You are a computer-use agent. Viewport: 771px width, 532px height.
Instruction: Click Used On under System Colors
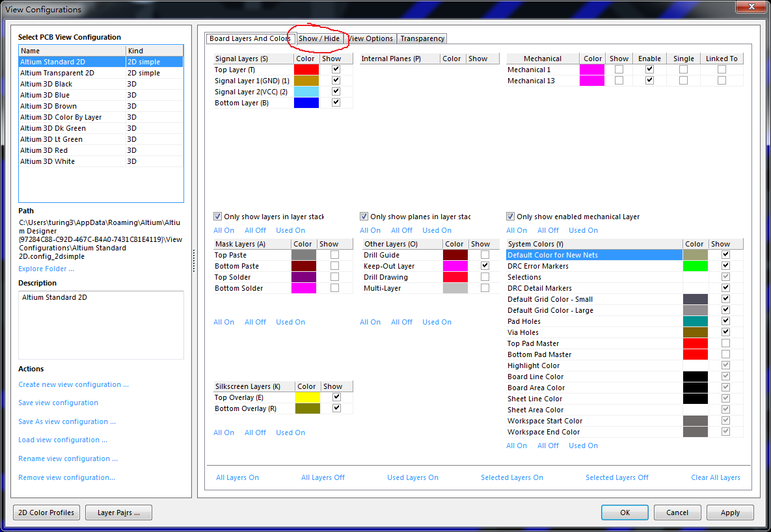[583, 446]
